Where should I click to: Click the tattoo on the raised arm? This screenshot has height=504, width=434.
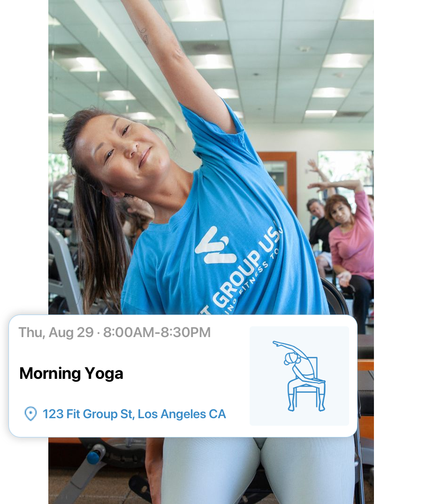pos(143,33)
